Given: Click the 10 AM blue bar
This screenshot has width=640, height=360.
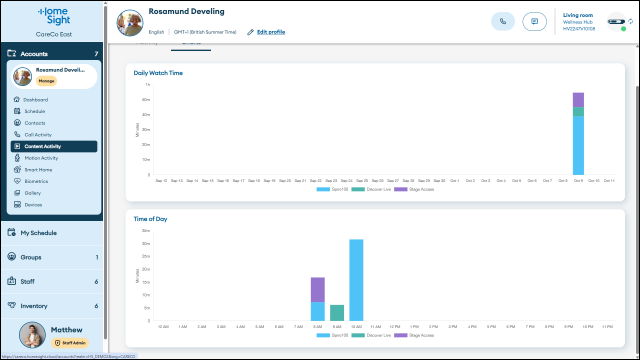Looking at the screenshot, I should click(356, 280).
